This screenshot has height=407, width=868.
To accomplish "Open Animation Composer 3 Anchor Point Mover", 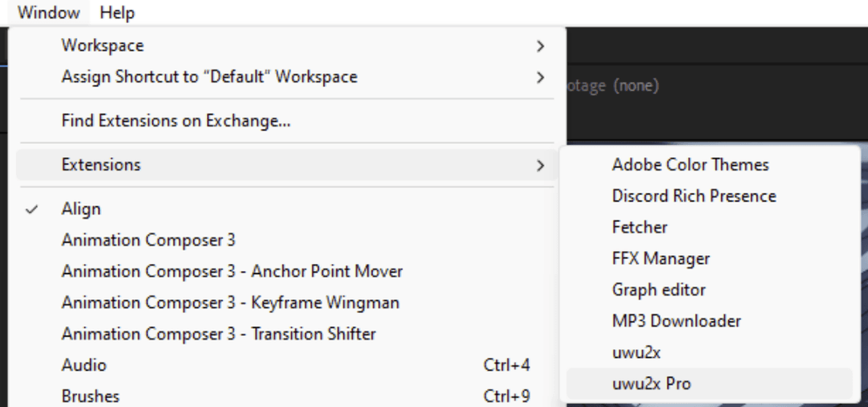I will coord(231,272).
